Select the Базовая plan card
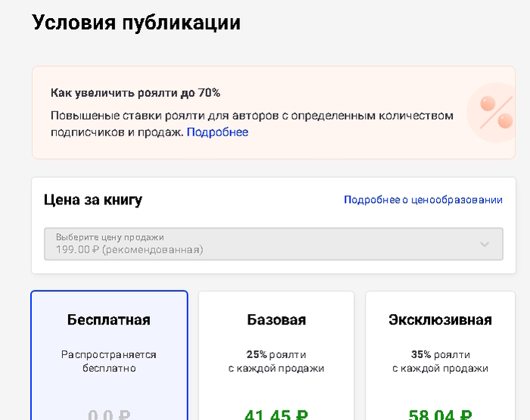The image size is (530, 420). point(276,355)
